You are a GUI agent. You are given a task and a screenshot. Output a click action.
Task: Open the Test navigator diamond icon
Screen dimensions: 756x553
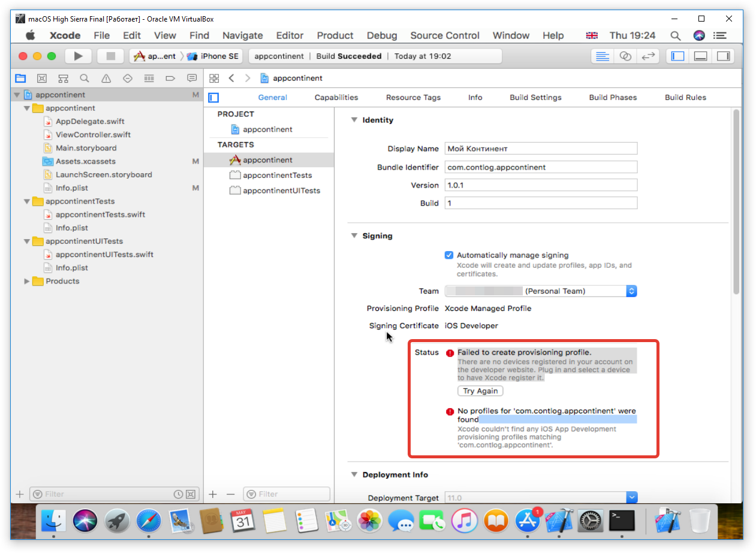127,78
